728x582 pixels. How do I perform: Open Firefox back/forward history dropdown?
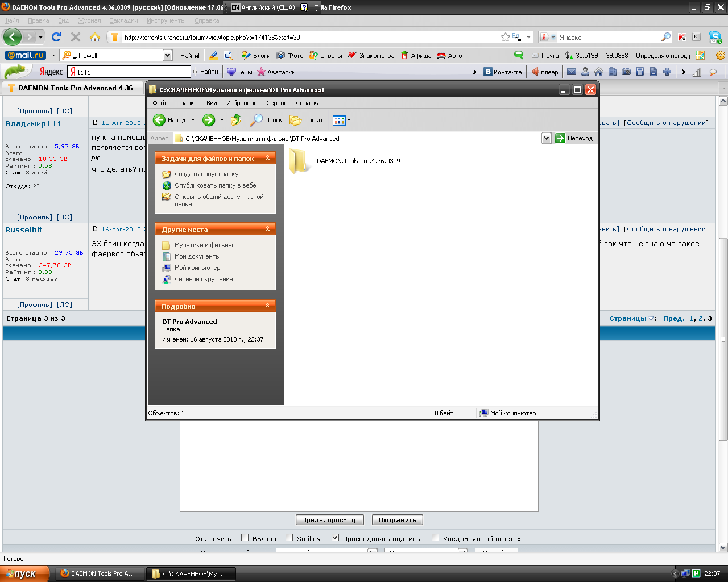[40, 37]
